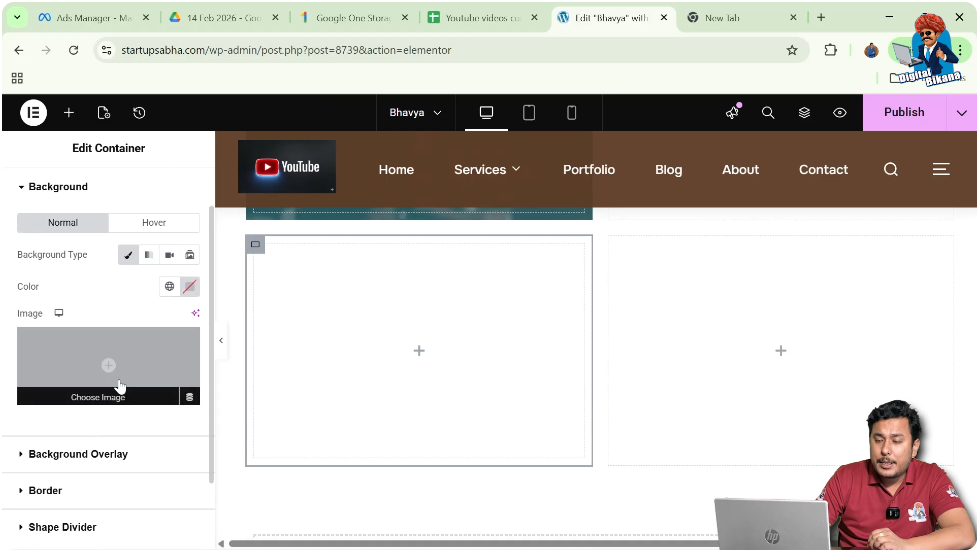
Task: Open the Publish options dropdown arrow
Action: pos(961,113)
